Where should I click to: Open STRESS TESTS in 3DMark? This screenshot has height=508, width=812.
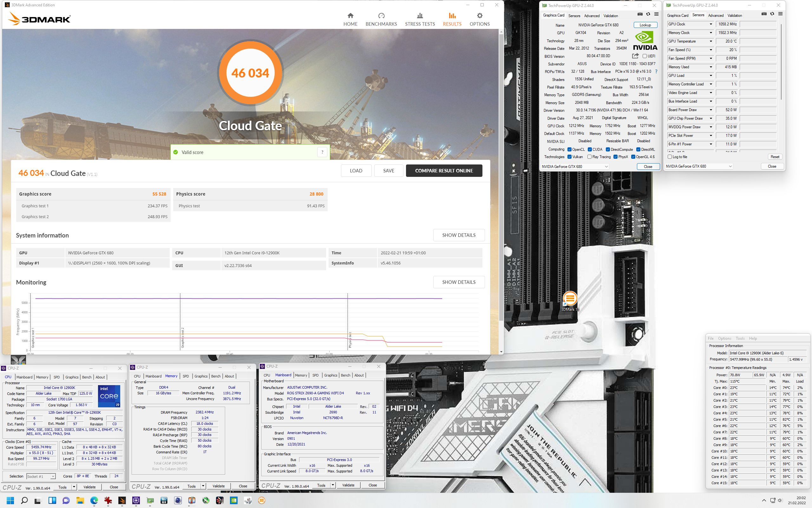(x=420, y=19)
